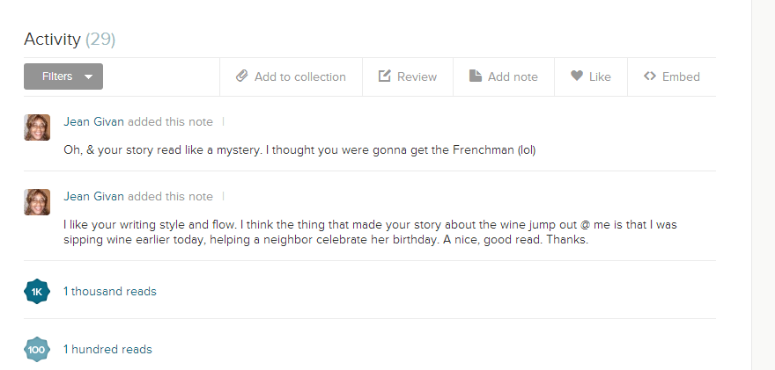Viewport: 775px width, 370px height.
Task: Like this story
Action: coord(591,77)
